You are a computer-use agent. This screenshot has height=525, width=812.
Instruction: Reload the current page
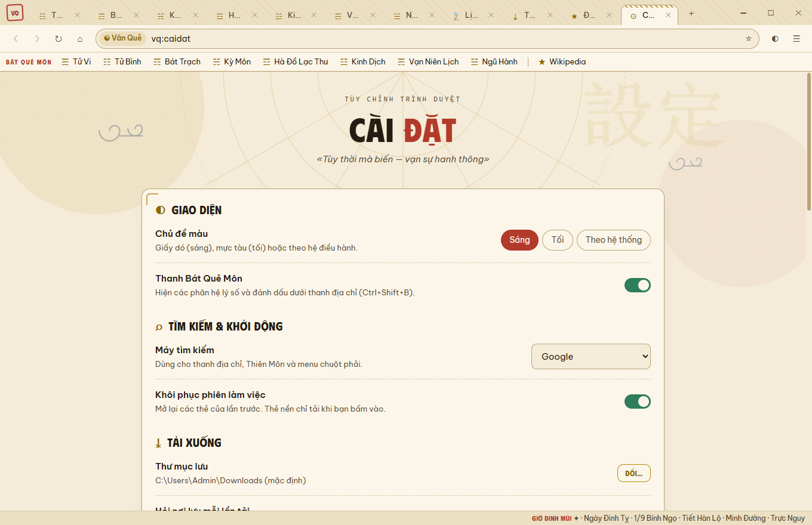coord(59,39)
